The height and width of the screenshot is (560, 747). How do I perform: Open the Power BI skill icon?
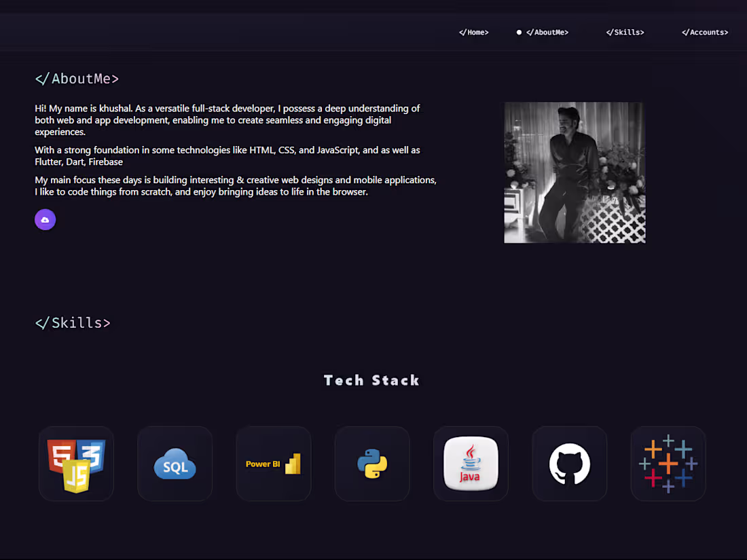pyautogui.click(x=273, y=464)
